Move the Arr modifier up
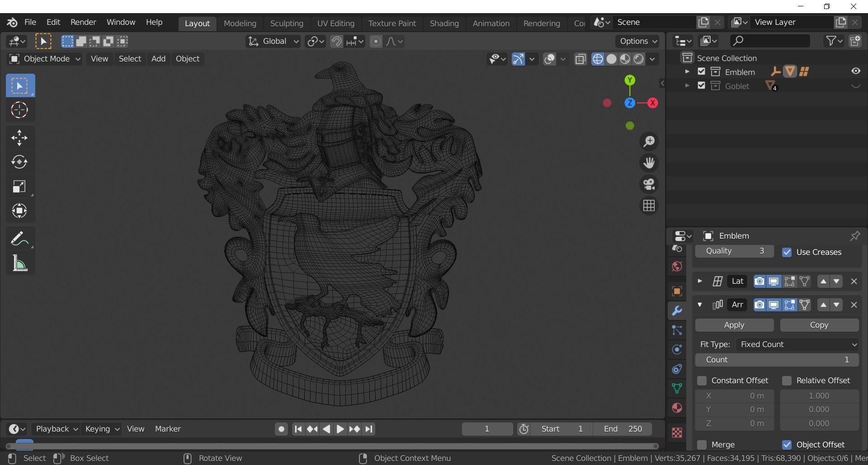The image size is (868, 465). pos(823,305)
